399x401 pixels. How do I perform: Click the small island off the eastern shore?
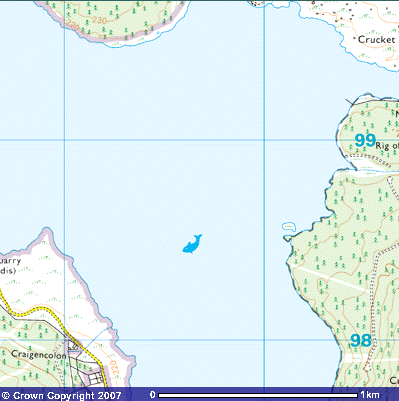[289, 227]
